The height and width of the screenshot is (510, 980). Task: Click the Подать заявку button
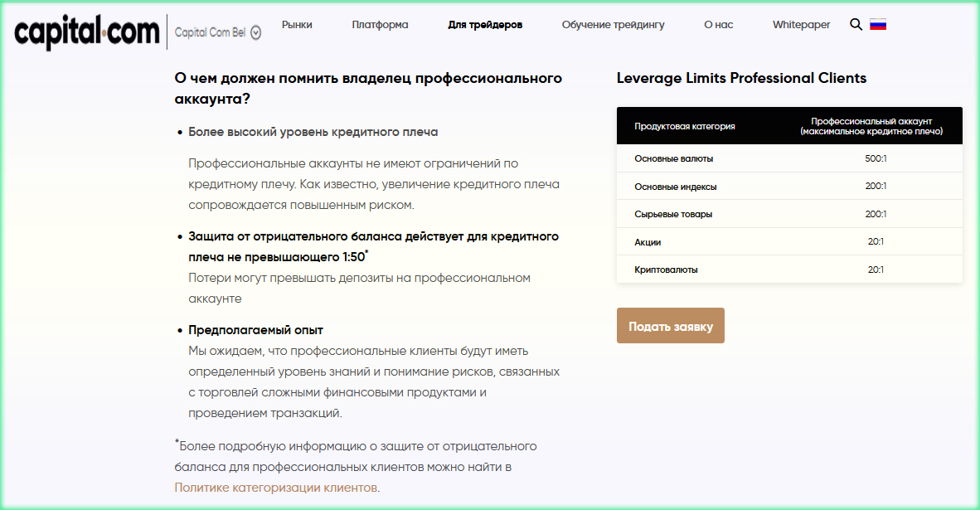[x=670, y=325]
